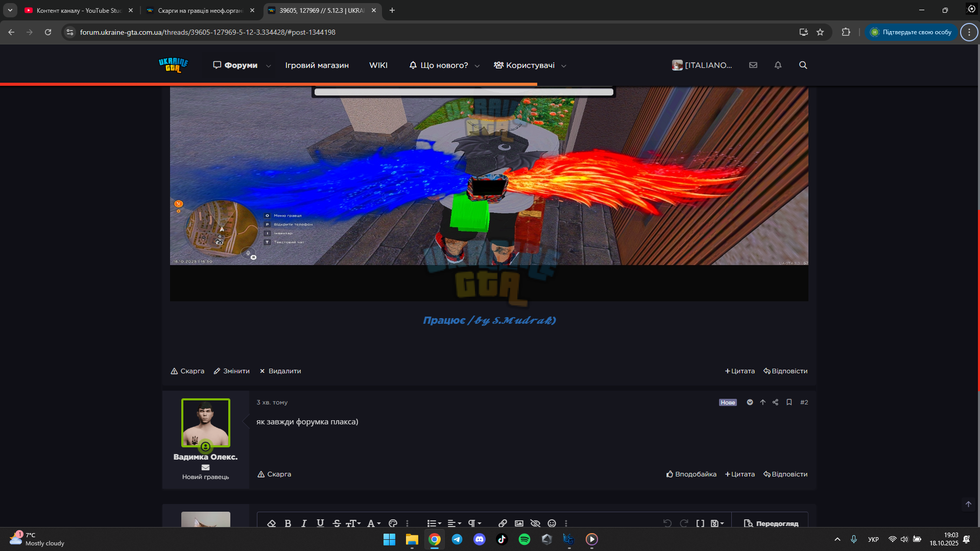Click Скарга under post #2

[274, 474]
